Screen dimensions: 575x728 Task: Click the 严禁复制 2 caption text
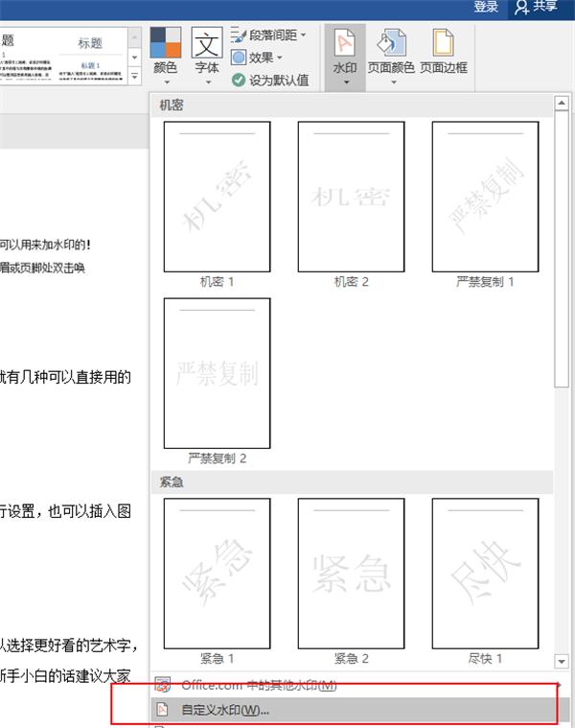(217, 458)
